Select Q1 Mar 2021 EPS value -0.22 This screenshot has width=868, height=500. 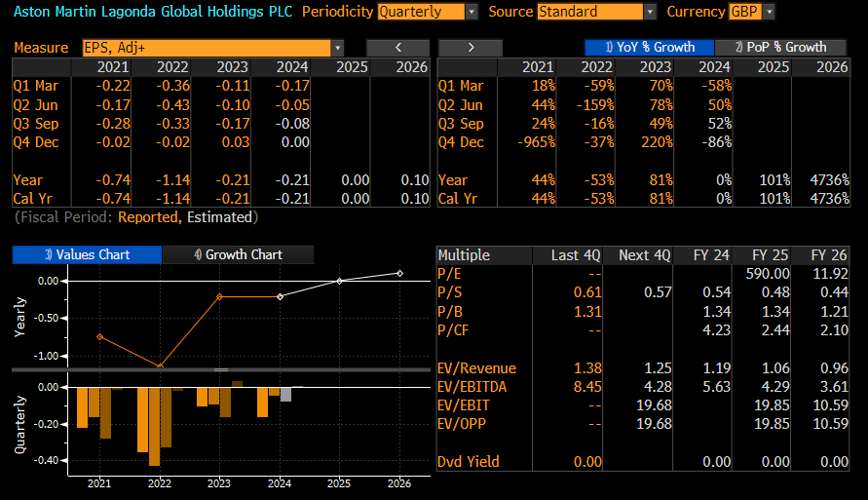pyautogui.click(x=113, y=86)
